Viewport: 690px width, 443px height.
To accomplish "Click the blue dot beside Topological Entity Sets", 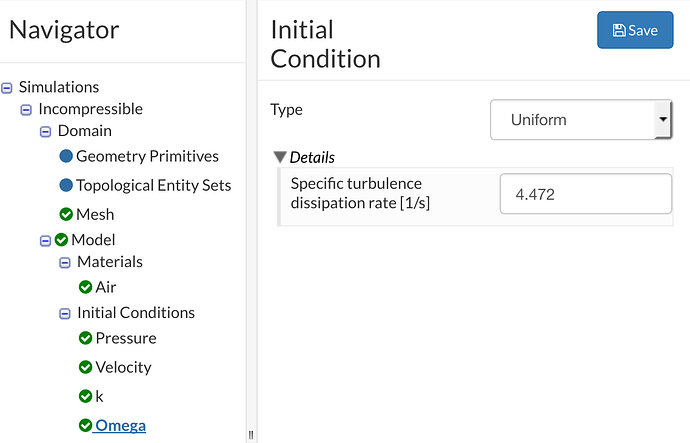I will (66, 185).
